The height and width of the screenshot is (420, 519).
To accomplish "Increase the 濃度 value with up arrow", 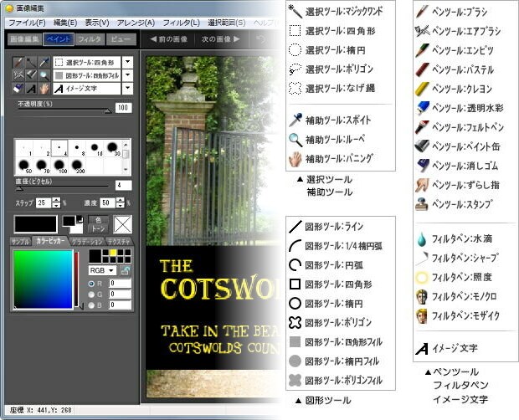I will tap(121, 200).
